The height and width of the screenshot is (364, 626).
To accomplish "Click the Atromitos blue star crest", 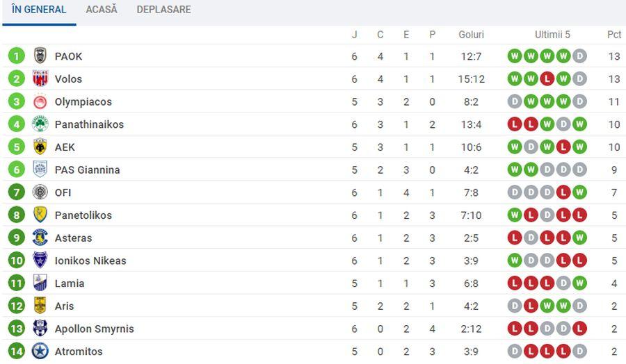I will [40, 351].
